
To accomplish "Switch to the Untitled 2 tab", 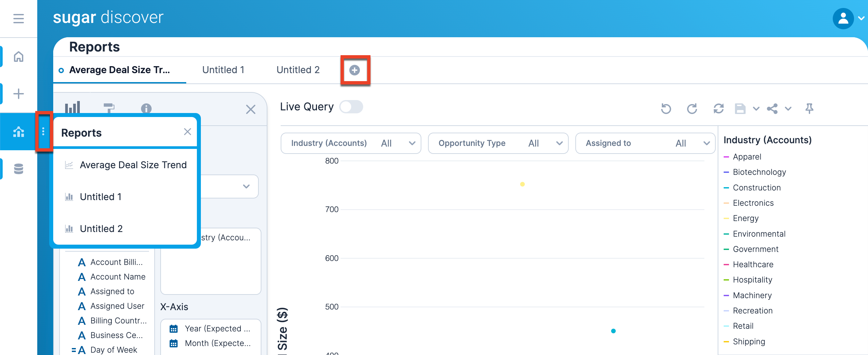I will 298,70.
